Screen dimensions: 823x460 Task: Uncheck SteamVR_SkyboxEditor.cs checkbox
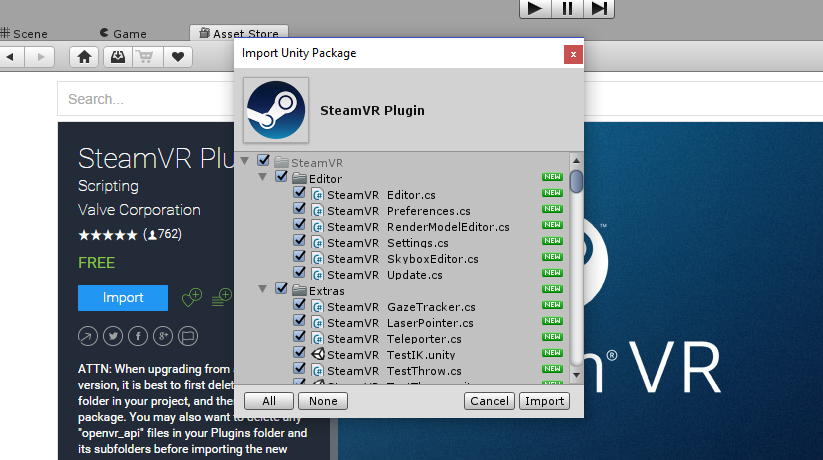(300, 257)
